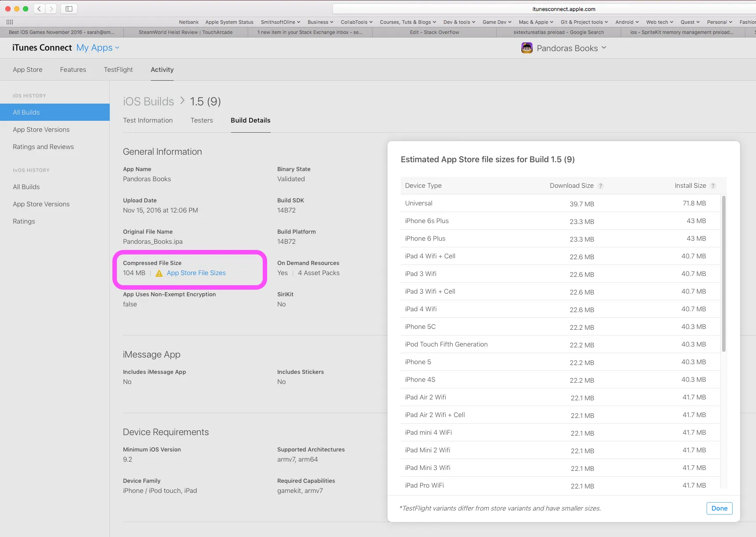The width and height of the screenshot is (756, 537).
Task: Click the Safari forward navigation arrow
Action: point(51,8)
